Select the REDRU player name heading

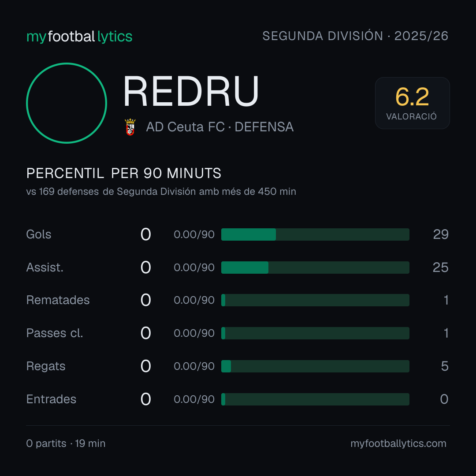pos(191,91)
